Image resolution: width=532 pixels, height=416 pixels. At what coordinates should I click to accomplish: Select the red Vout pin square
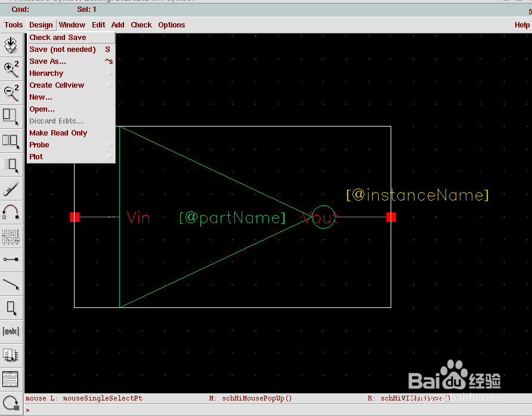pyautogui.click(x=391, y=217)
